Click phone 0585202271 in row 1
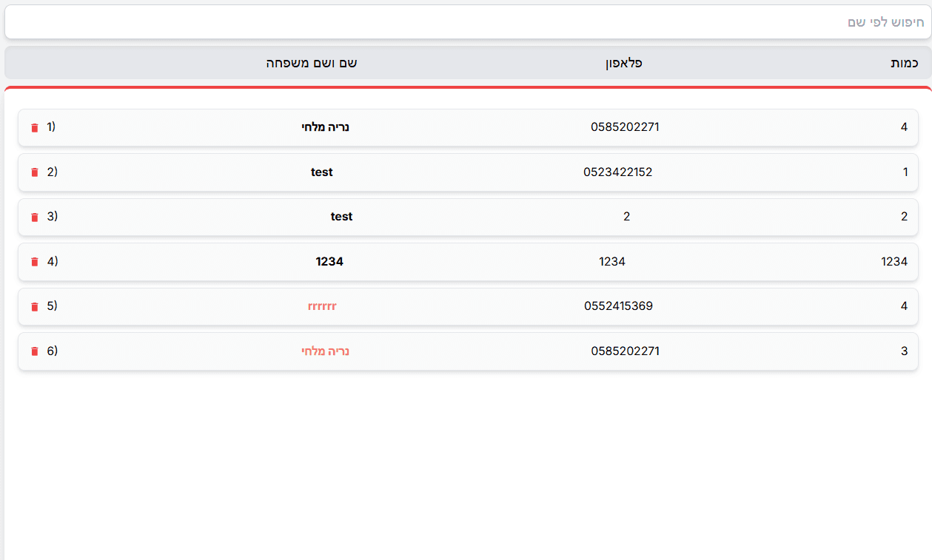 pyautogui.click(x=625, y=126)
